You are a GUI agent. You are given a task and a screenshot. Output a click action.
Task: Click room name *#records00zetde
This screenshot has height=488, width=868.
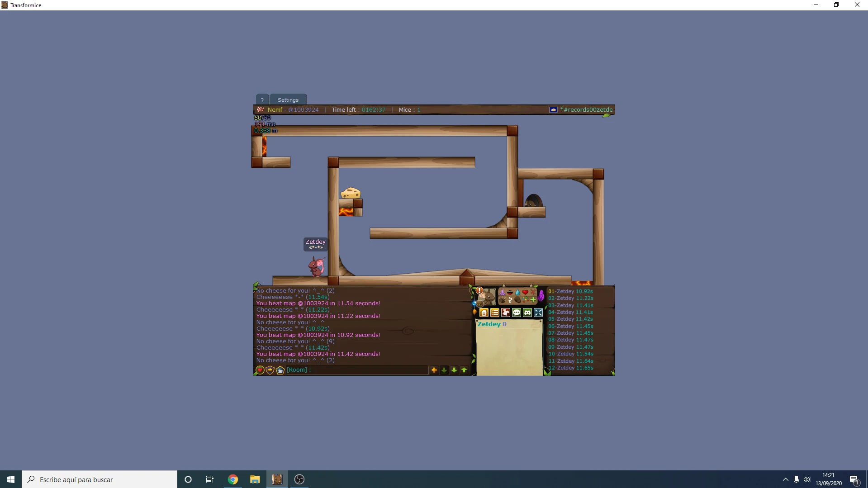pyautogui.click(x=586, y=110)
